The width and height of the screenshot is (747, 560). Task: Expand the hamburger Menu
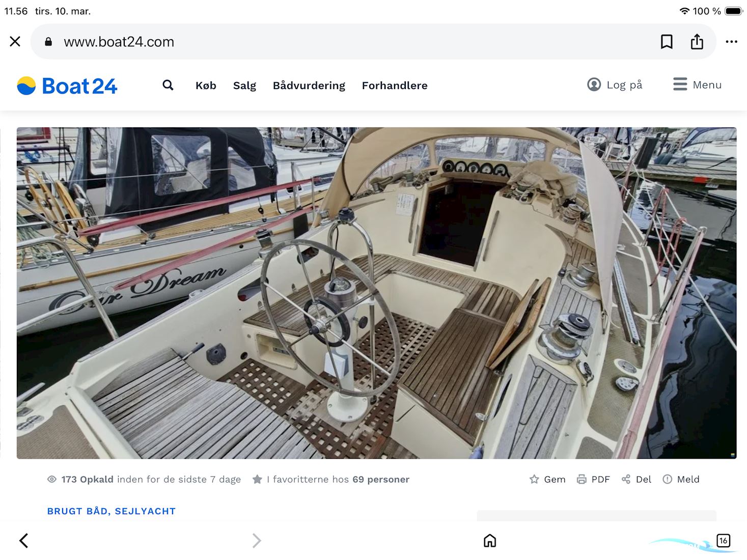[697, 85]
